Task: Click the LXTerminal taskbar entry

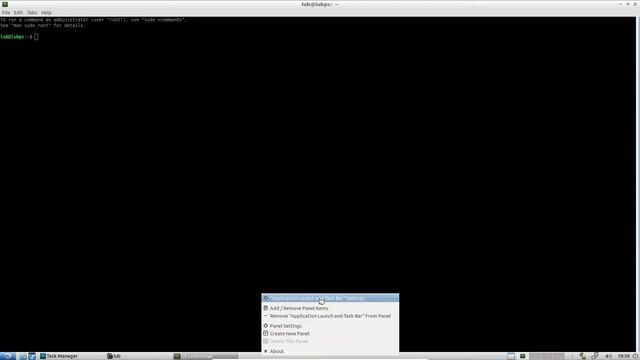Action: tap(205, 356)
